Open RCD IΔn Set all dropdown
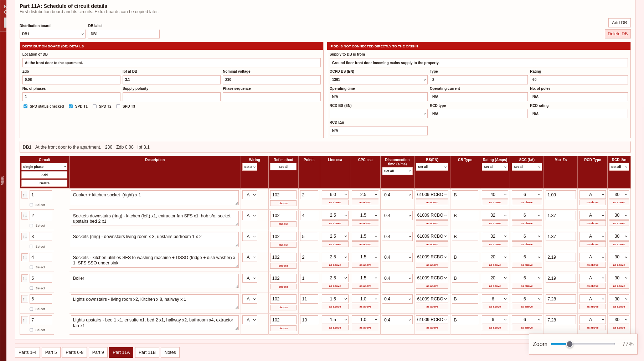 tap(619, 167)
